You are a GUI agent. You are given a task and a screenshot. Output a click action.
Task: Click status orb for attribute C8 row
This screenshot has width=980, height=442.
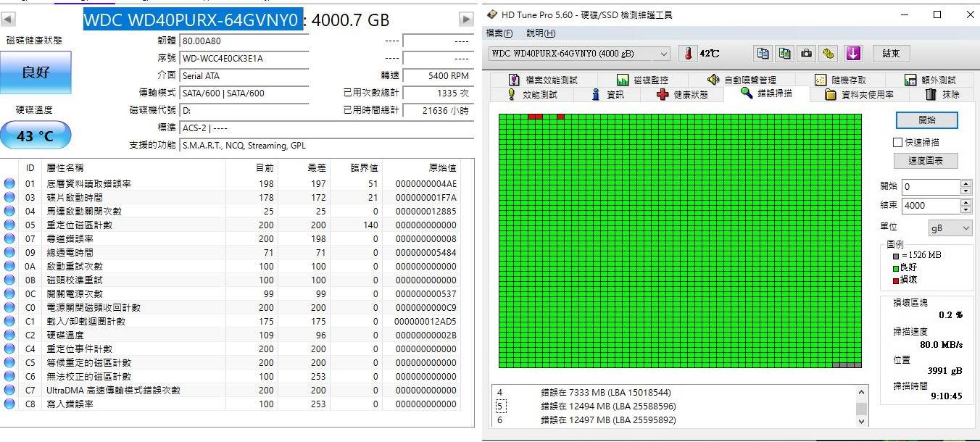pyautogui.click(x=9, y=404)
